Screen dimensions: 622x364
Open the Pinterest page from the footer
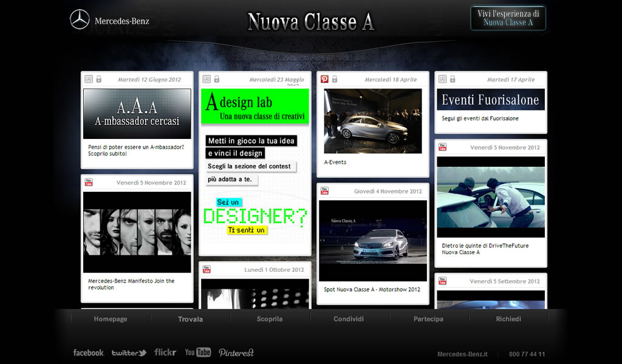[236, 352]
